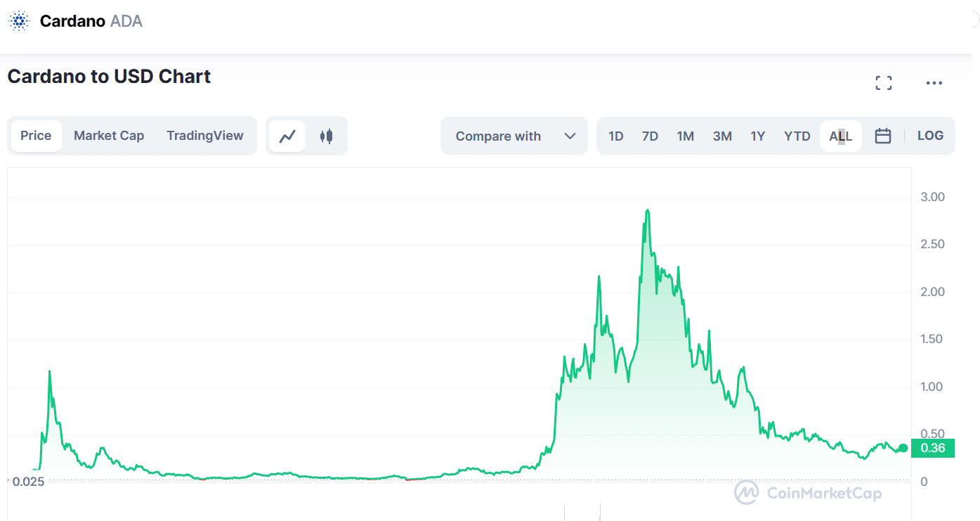980x521 pixels.
Task: Click the 1.50 y-axis label
Action: click(x=932, y=339)
